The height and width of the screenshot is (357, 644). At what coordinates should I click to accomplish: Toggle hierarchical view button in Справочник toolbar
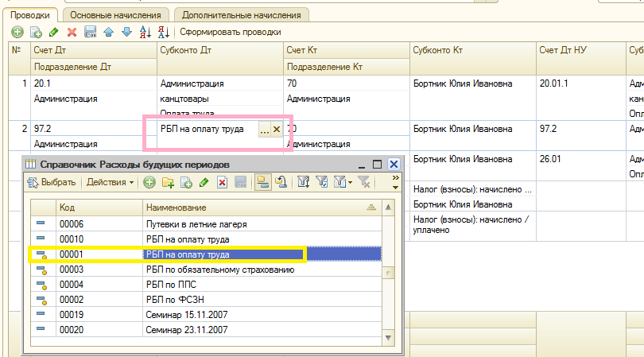(x=262, y=183)
